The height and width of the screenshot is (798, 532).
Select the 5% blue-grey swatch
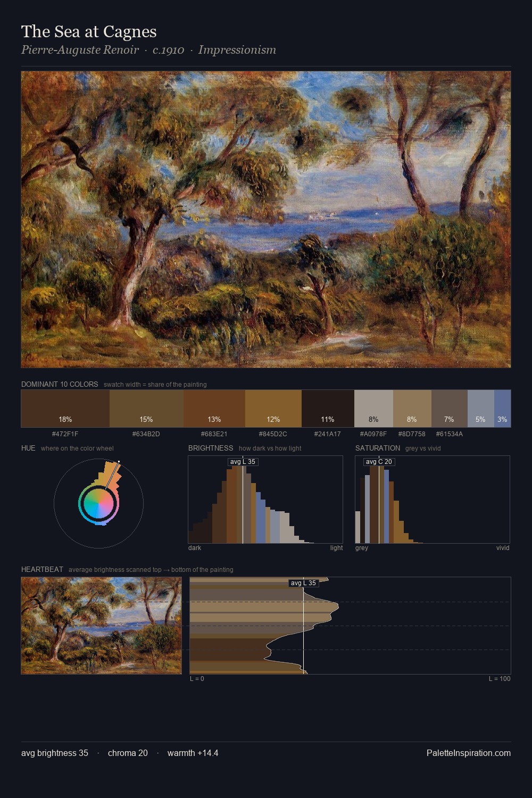click(x=481, y=409)
